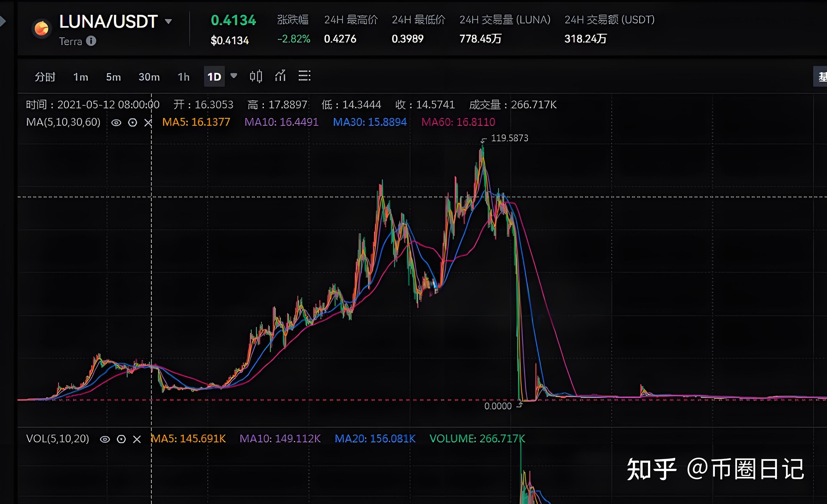Click the technical indicators icon

280,76
